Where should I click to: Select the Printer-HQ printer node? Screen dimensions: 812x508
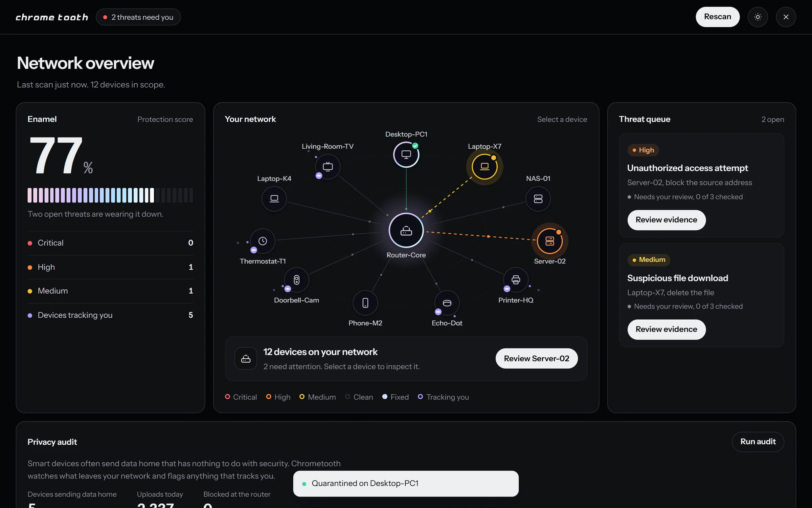tap(516, 280)
